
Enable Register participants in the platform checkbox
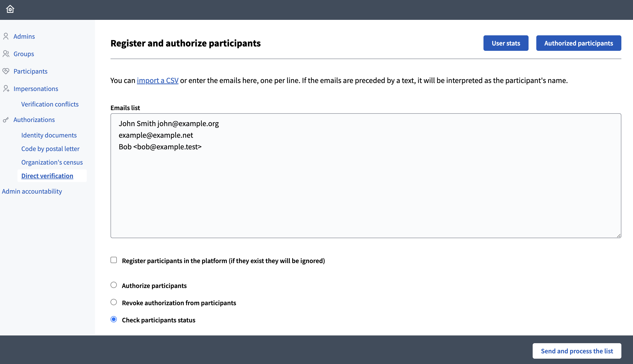tap(114, 260)
